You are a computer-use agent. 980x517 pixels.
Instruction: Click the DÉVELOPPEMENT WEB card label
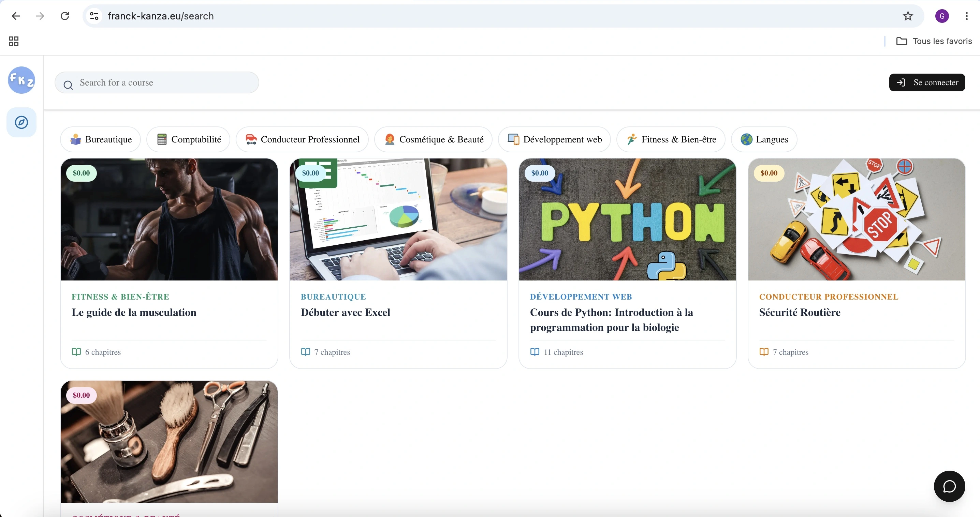(x=581, y=297)
